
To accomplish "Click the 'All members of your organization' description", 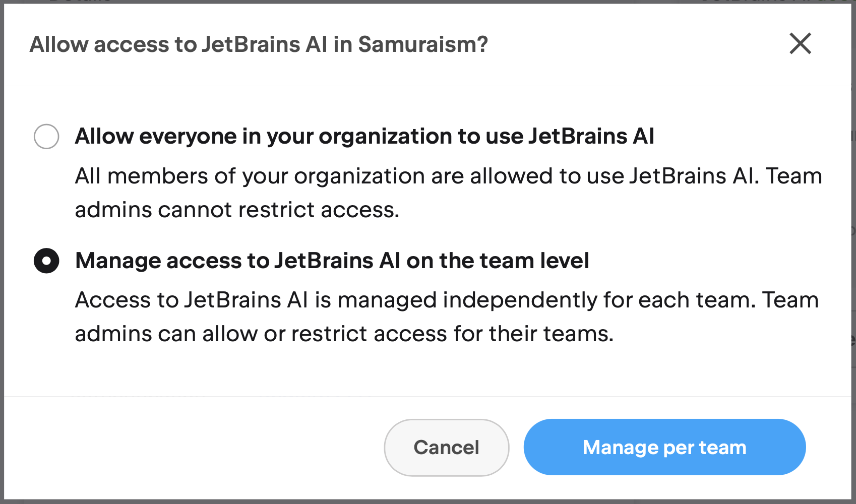I will click(x=448, y=193).
